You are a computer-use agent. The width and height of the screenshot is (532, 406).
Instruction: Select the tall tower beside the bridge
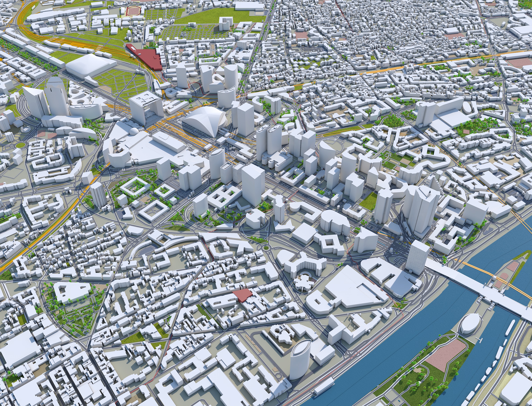(417, 257)
